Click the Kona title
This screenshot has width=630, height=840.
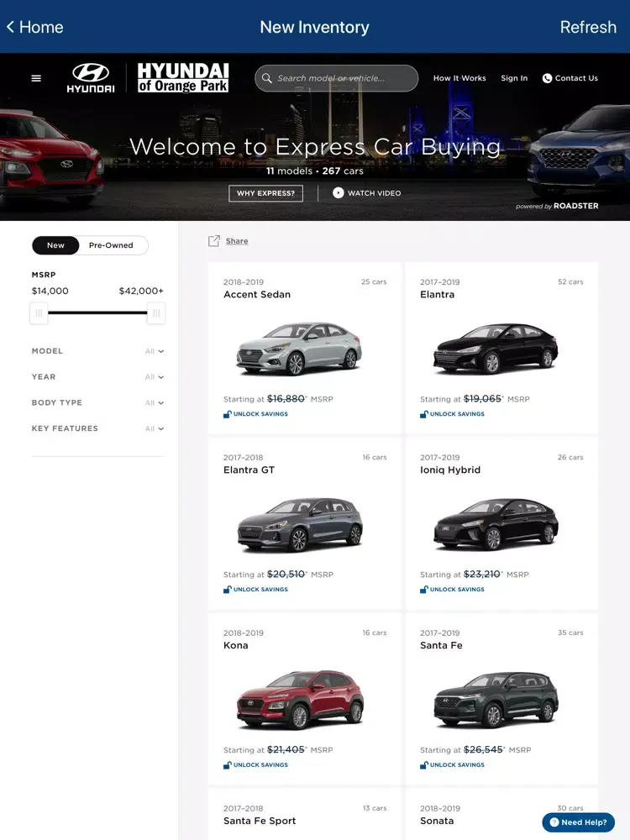pos(236,645)
